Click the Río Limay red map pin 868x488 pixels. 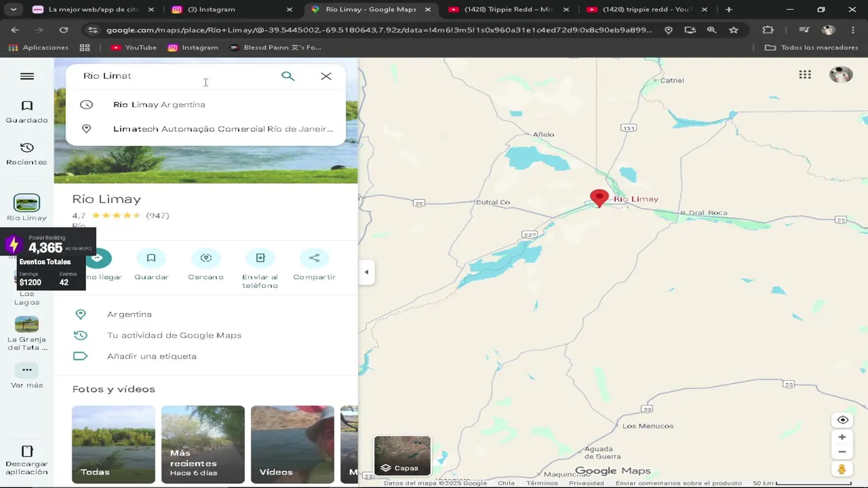tap(599, 198)
